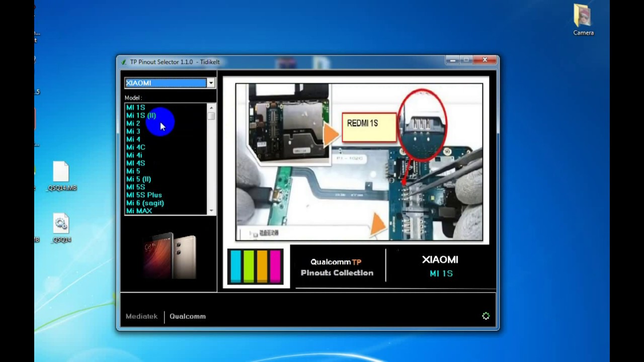Click TP Pinout Selector title bar icon
This screenshot has height=362, width=644.
(x=124, y=62)
